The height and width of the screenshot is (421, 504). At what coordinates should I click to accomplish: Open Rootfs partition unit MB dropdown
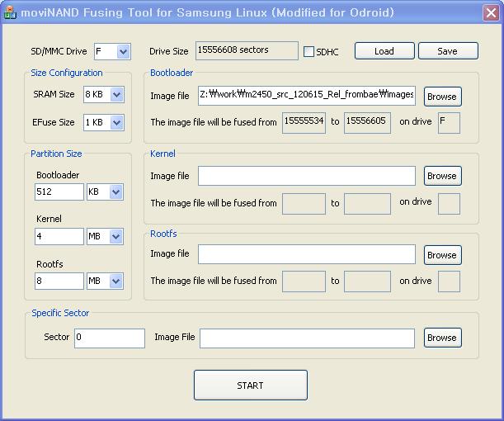[116, 281]
